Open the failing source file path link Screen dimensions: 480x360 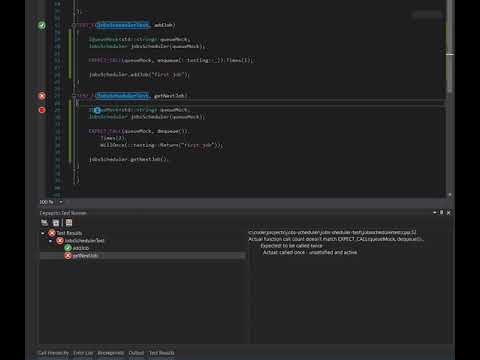(332, 232)
